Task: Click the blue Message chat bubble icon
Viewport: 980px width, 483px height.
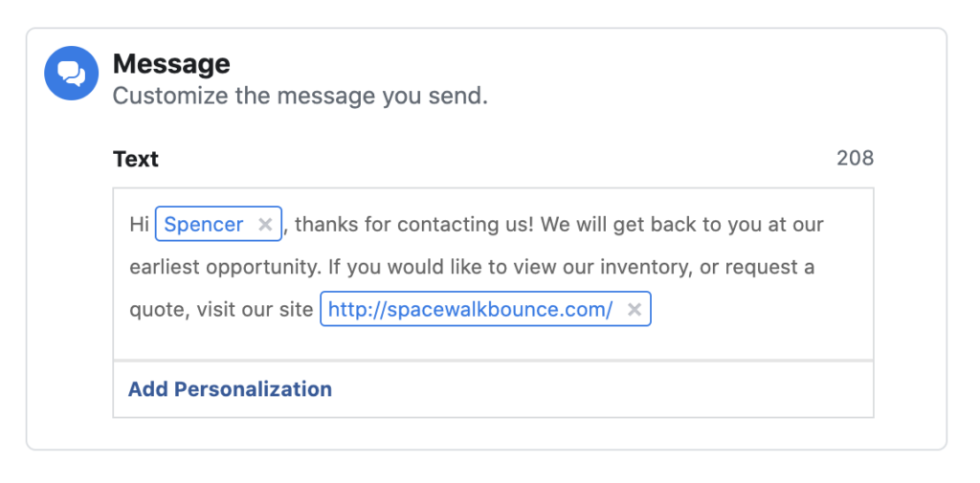Action: (x=71, y=73)
